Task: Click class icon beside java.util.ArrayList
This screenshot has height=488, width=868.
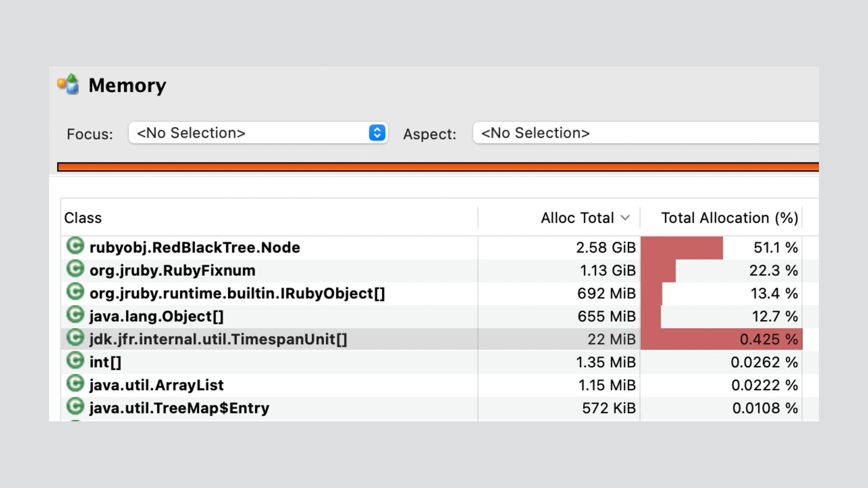Action: 75,384
